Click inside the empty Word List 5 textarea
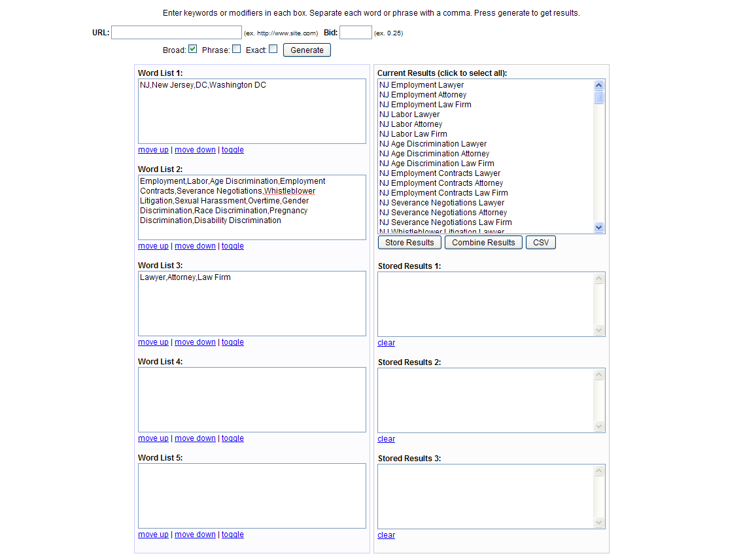This screenshot has width=743, height=560. click(x=252, y=496)
